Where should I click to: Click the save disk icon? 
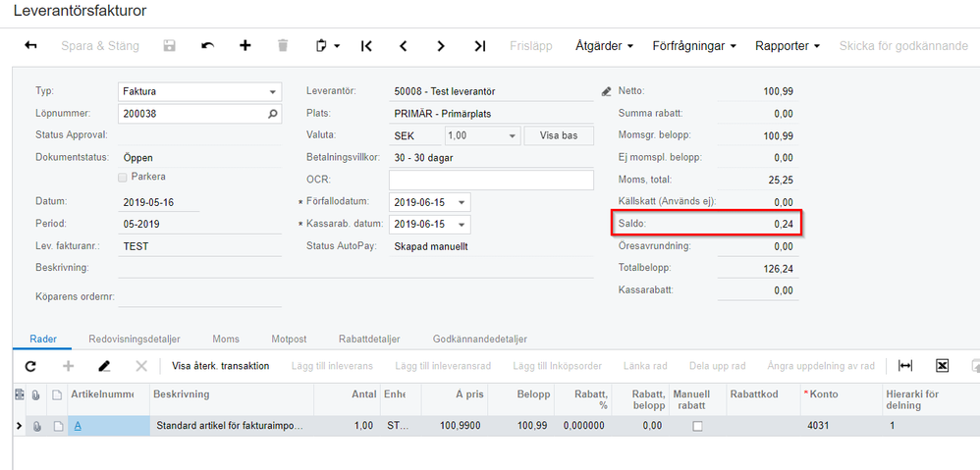(169, 45)
